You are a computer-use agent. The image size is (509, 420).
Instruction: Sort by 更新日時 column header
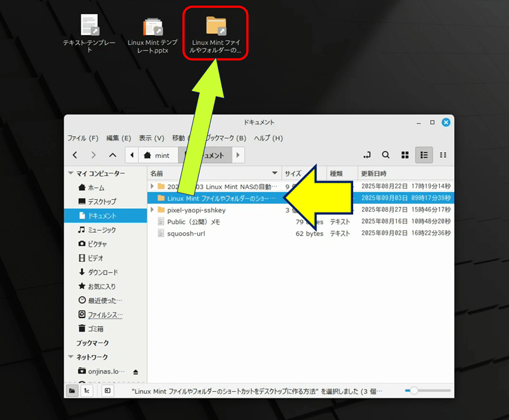406,173
